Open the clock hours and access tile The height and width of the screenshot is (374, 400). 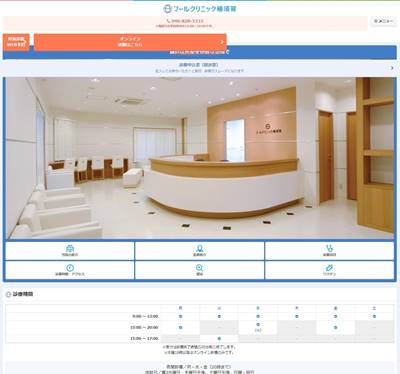(x=70, y=270)
